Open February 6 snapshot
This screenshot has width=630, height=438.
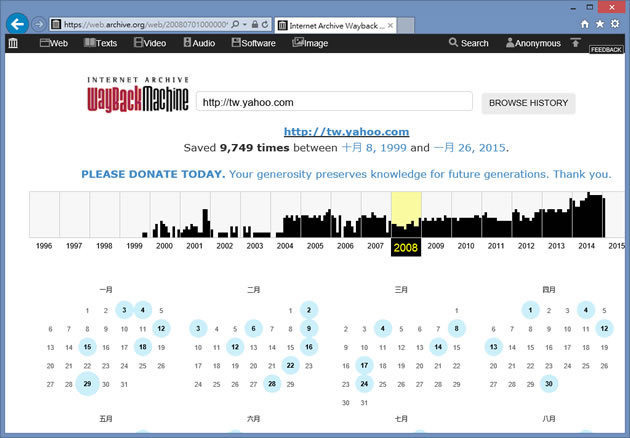254,328
